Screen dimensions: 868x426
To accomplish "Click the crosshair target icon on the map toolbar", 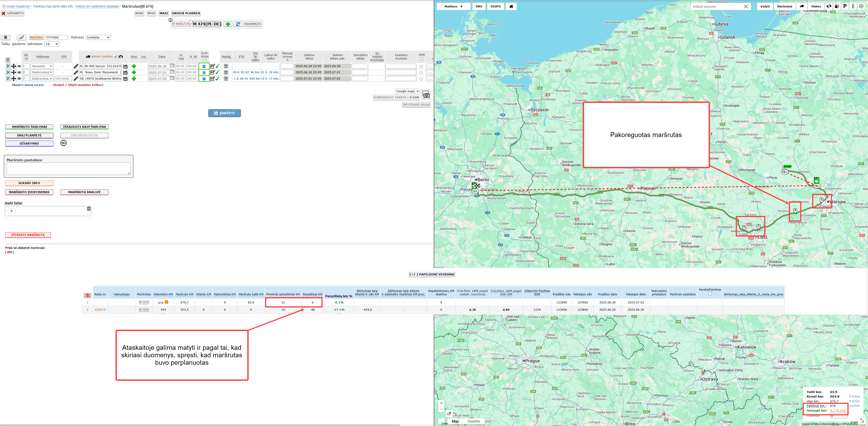I will (861, 6).
